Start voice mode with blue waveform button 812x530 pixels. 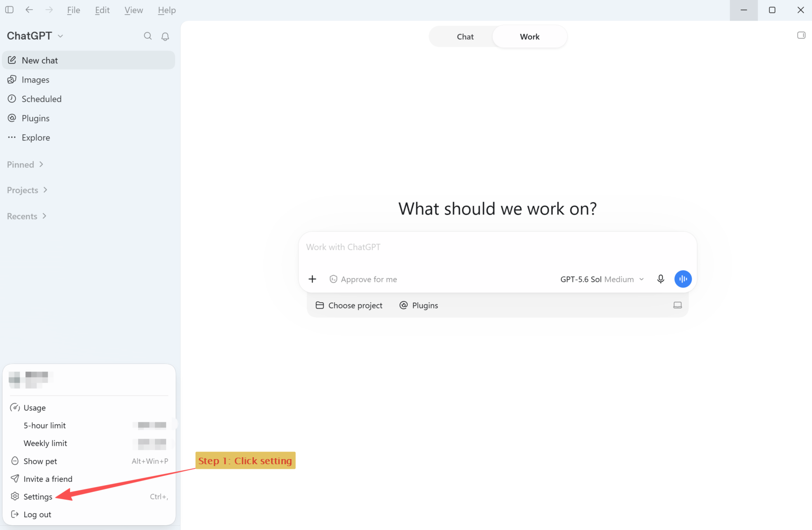[683, 279]
